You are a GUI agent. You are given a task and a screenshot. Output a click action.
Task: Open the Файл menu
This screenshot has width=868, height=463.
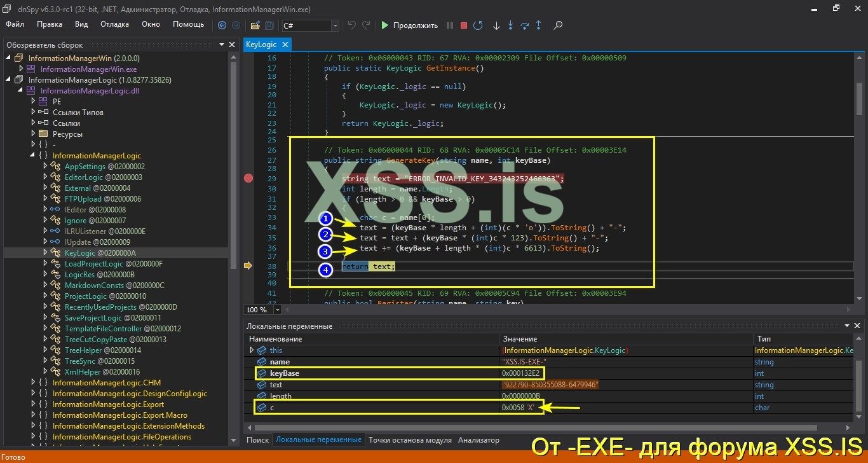(15, 24)
